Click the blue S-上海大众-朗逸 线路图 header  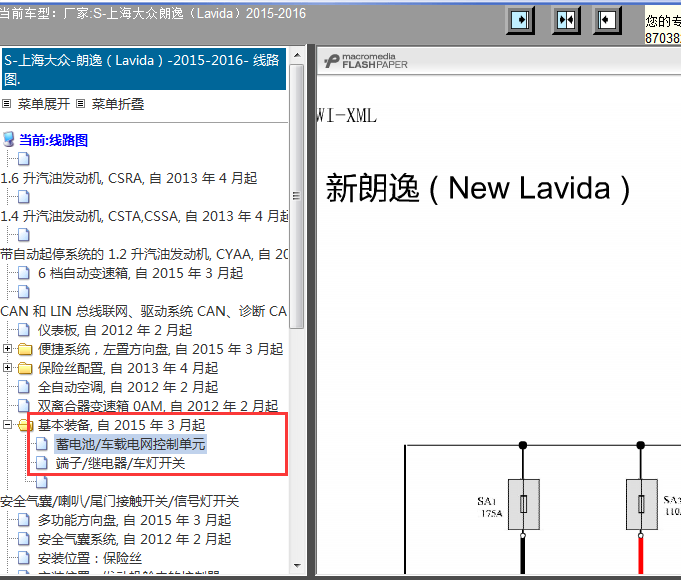(144, 69)
